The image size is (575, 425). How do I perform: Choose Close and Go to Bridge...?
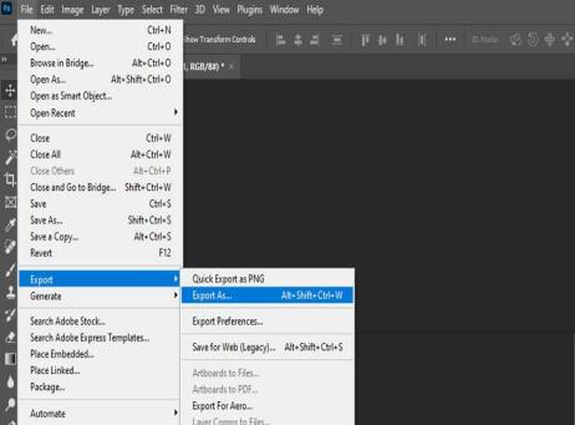pos(100,187)
